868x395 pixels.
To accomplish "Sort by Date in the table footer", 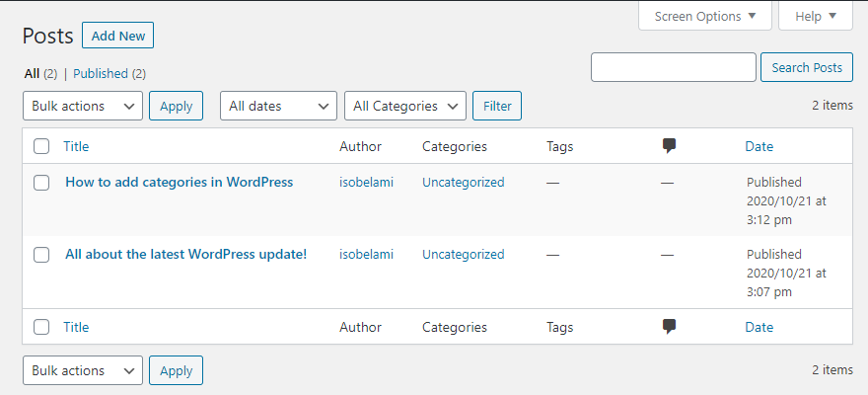I will (x=759, y=327).
